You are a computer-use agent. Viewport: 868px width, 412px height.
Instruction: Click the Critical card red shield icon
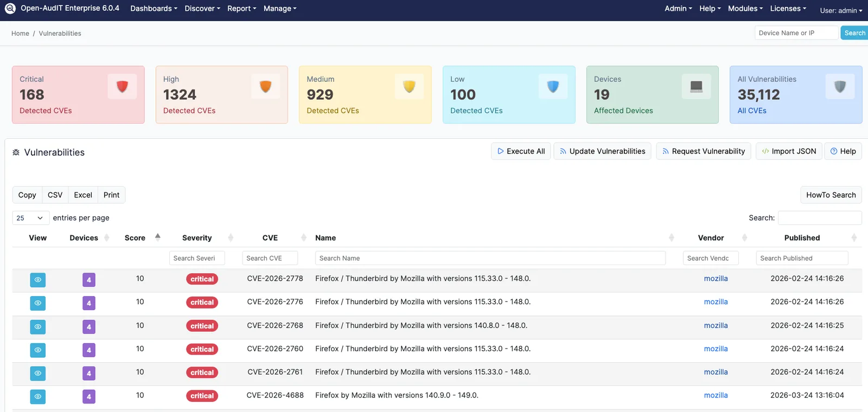tap(122, 87)
